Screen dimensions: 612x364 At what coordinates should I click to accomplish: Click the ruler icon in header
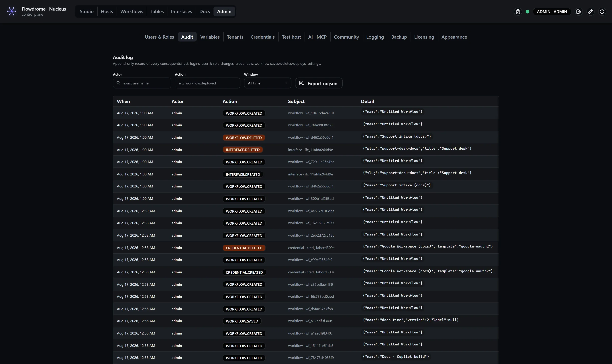click(x=590, y=11)
